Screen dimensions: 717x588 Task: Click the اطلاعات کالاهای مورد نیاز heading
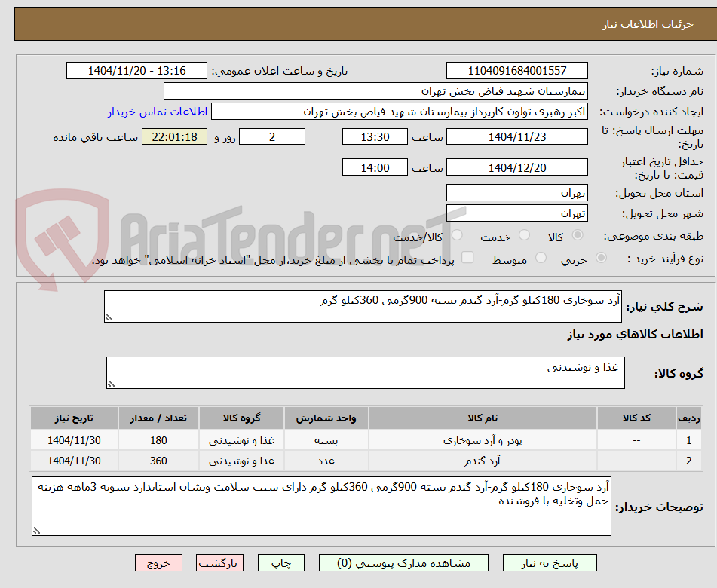635,335
